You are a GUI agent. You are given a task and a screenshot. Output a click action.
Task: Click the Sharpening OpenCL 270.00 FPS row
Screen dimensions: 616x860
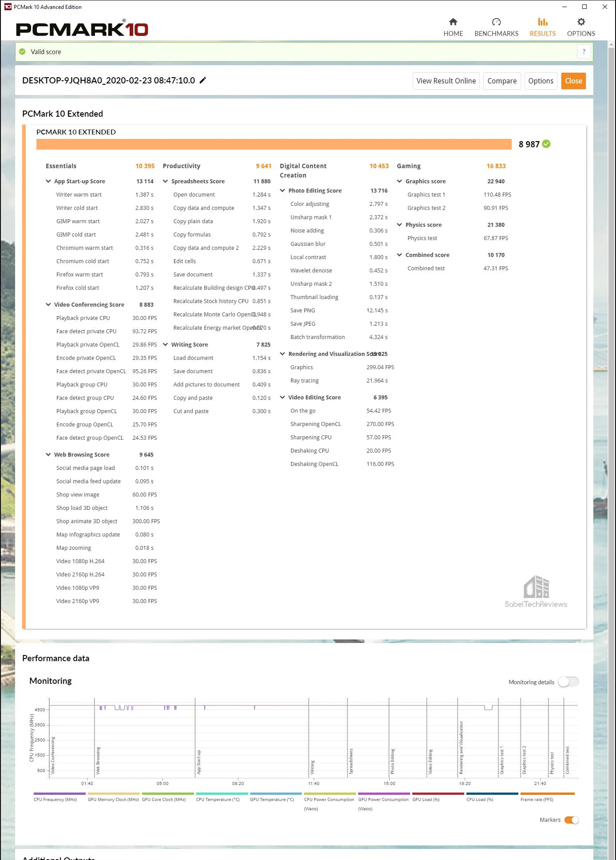coord(342,424)
